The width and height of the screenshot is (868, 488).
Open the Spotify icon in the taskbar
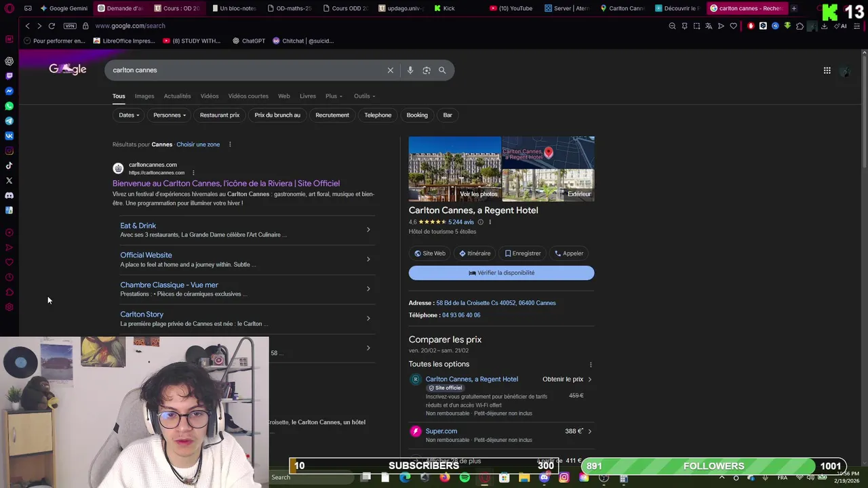pos(465,478)
